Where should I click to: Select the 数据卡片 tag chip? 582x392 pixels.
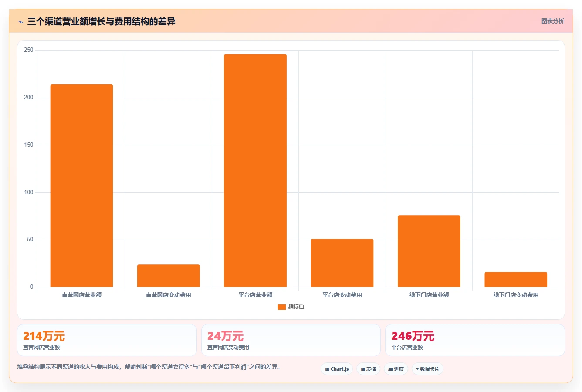pyautogui.click(x=427, y=369)
